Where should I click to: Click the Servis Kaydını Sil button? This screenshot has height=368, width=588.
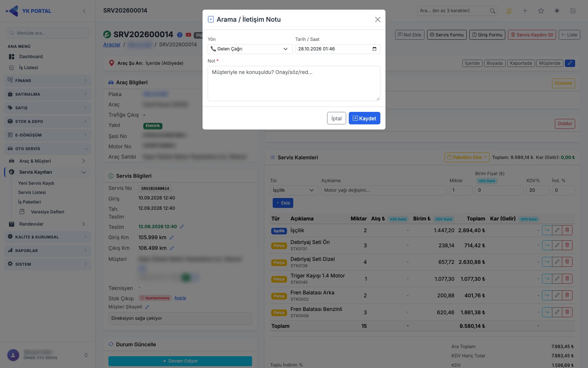coord(532,35)
